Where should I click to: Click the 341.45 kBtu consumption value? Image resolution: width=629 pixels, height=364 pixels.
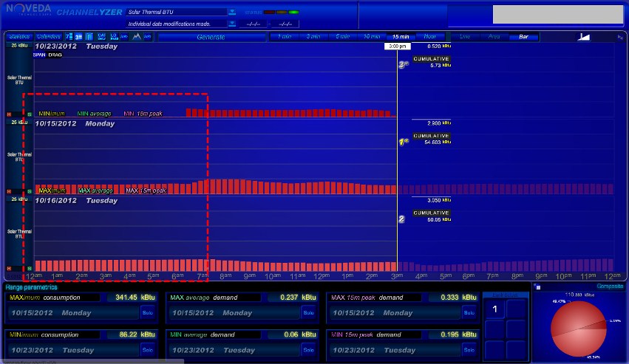point(135,298)
